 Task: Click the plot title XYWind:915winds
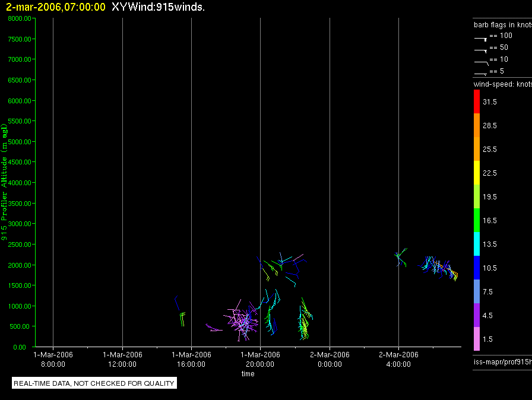(158, 7)
